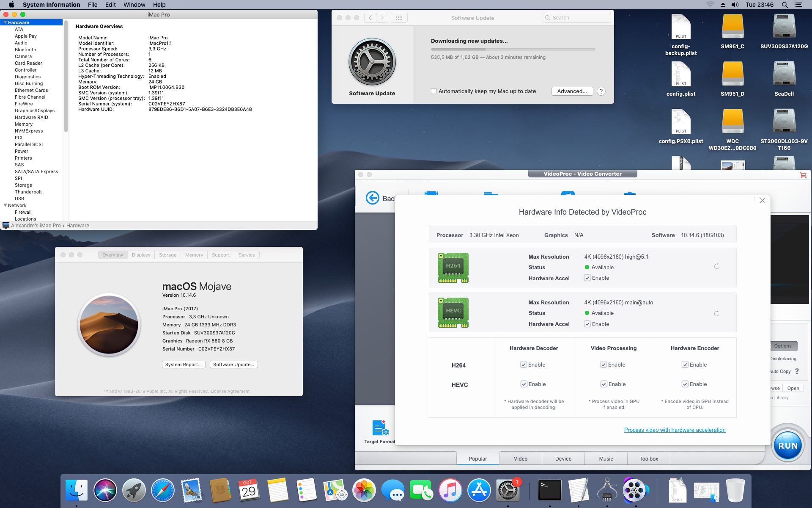812x508 pixels.
Task: Collapse the Hardware section in sidebar
Action: (5, 22)
